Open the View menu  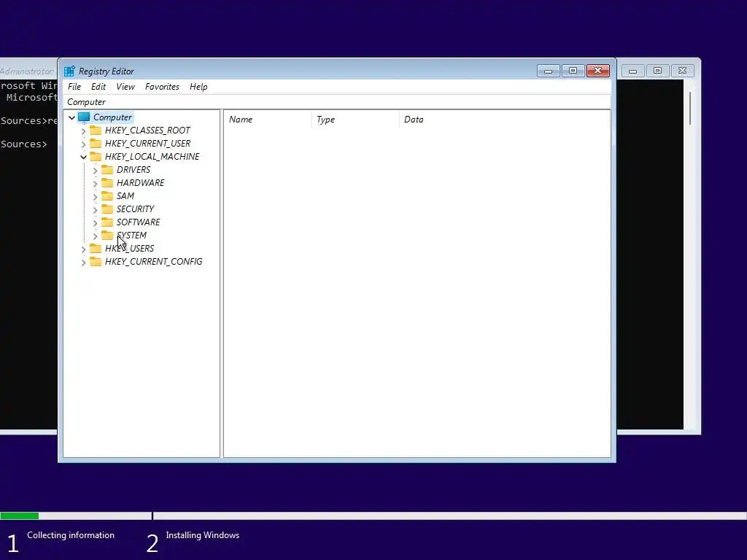(x=125, y=87)
